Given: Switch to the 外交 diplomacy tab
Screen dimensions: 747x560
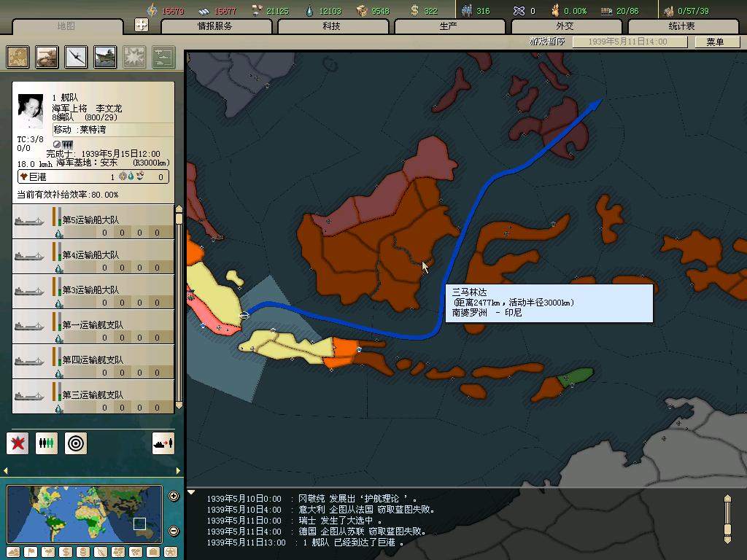Looking at the screenshot, I should tap(565, 26).
